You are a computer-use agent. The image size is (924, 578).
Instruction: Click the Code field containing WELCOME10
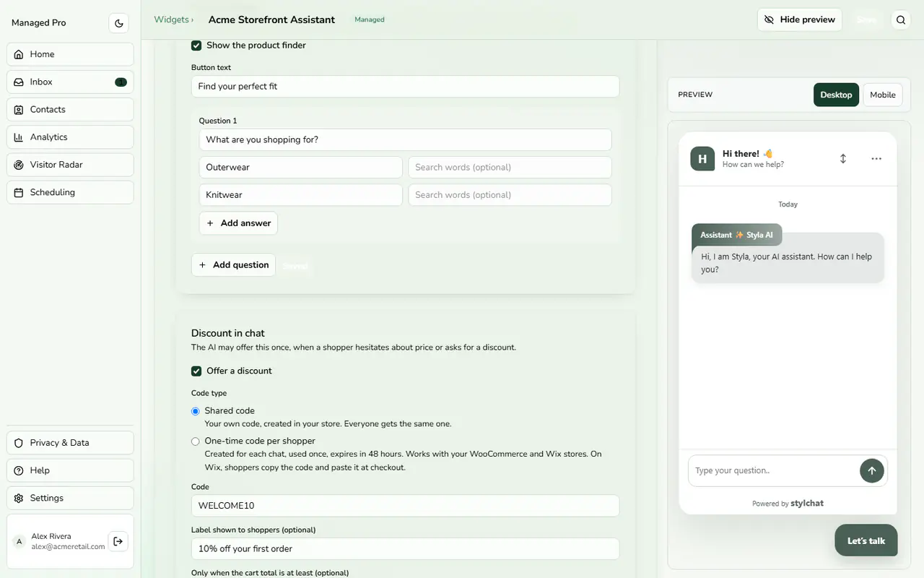click(405, 506)
